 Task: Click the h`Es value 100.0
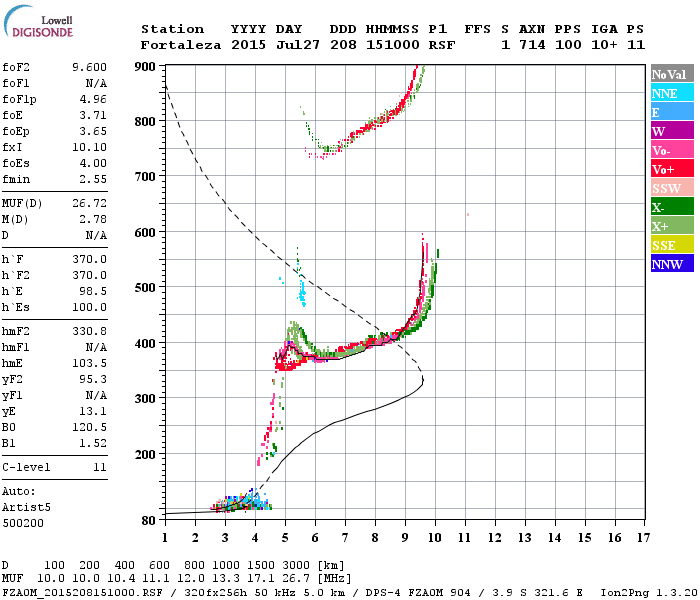point(89,307)
